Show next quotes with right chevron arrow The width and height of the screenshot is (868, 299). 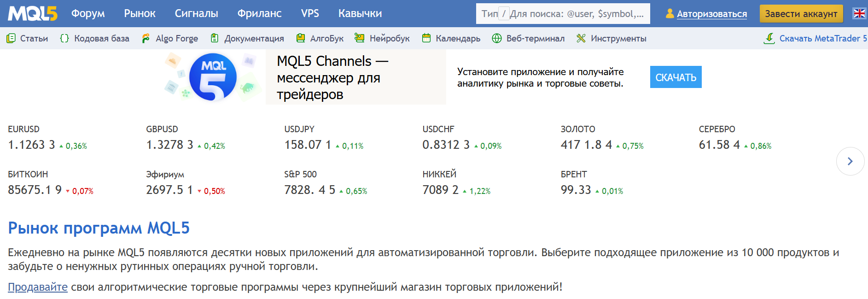[x=850, y=161]
